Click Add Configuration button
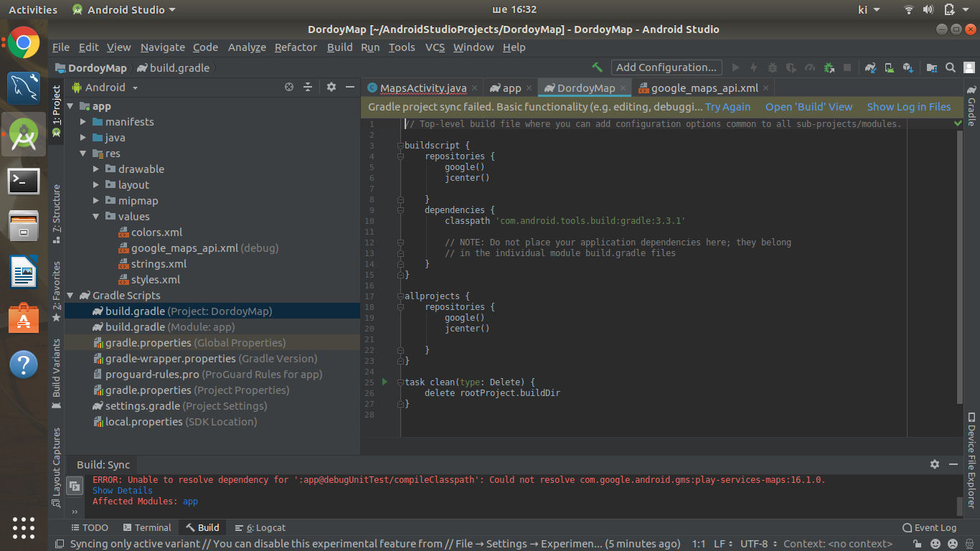The width and height of the screenshot is (980, 551). 666,67
